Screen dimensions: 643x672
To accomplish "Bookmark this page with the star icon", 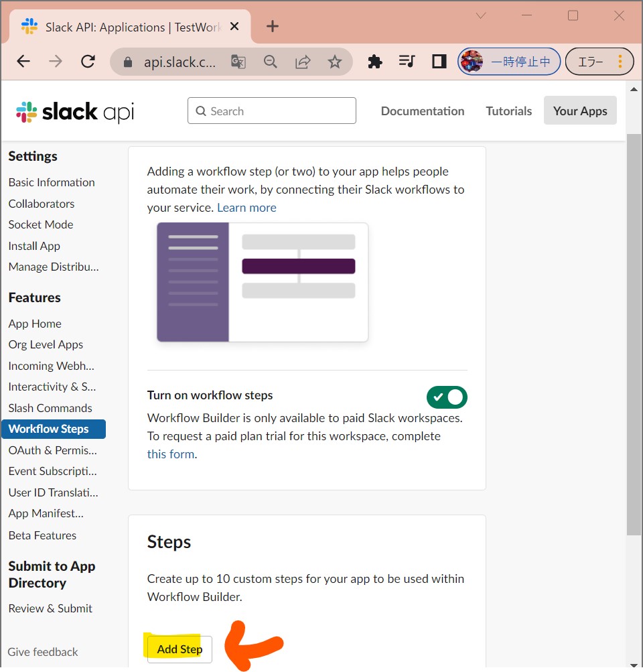I will pyautogui.click(x=335, y=62).
